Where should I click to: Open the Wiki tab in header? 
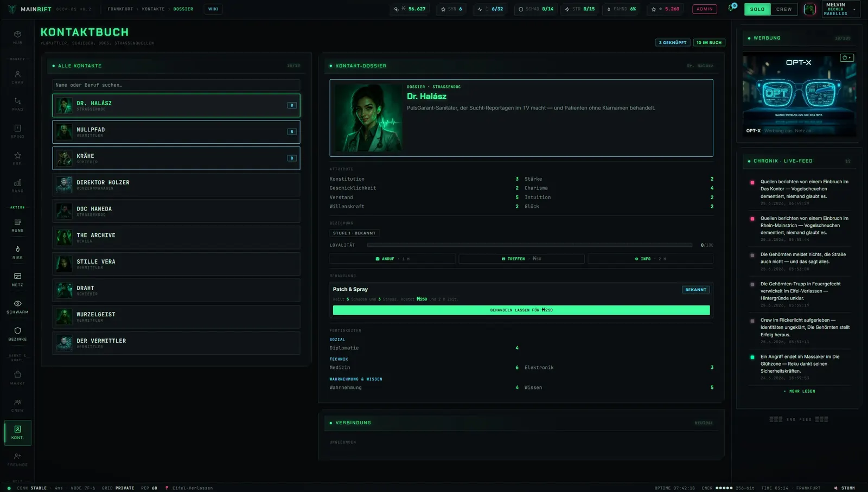pos(213,9)
